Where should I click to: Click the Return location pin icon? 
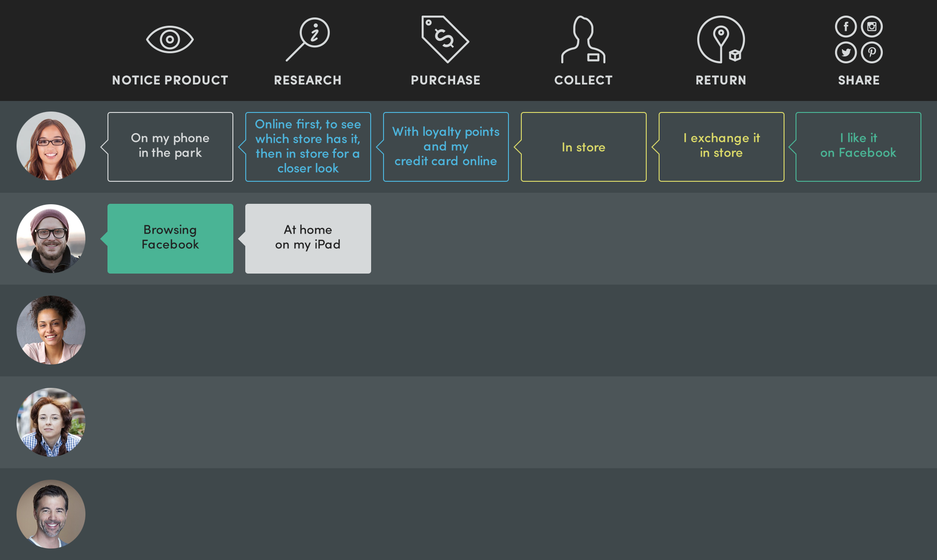pos(721,39)
